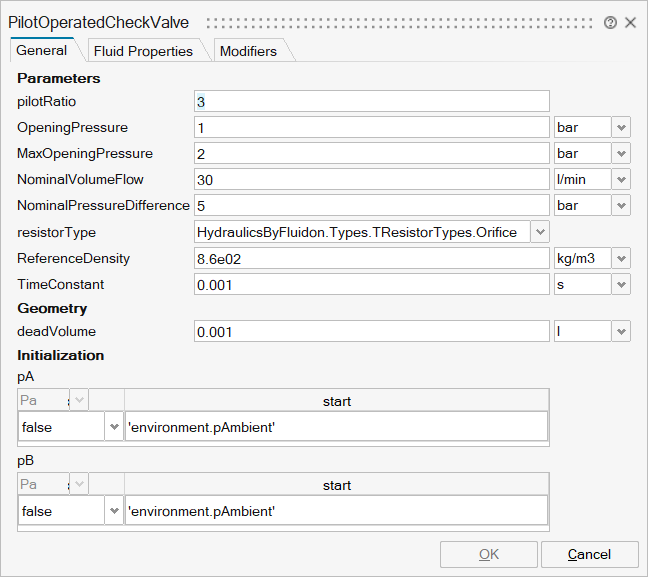The height and width of the screenshot is (577, 648).
Task: Select the General tab
Action: pyautogui.click(x=42, y=50)
